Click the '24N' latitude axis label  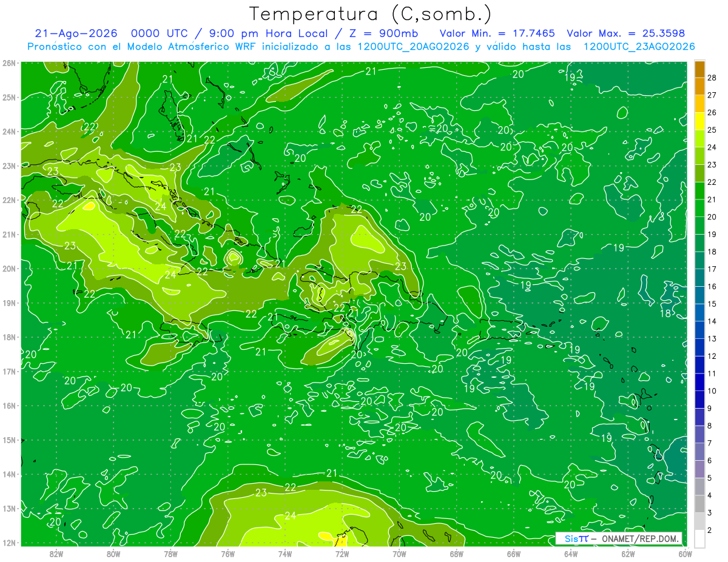[x=9, y=132]
